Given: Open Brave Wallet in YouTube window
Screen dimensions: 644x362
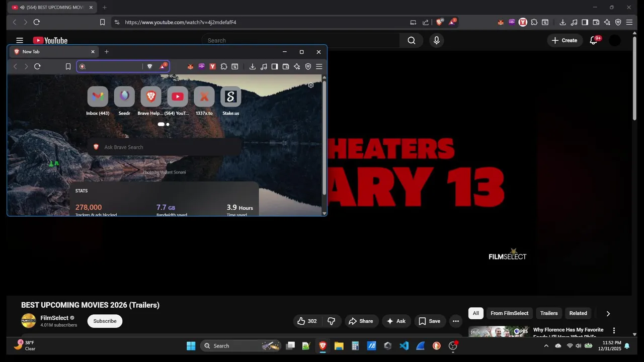Looking at the screenshot, I should click(596, 22).
